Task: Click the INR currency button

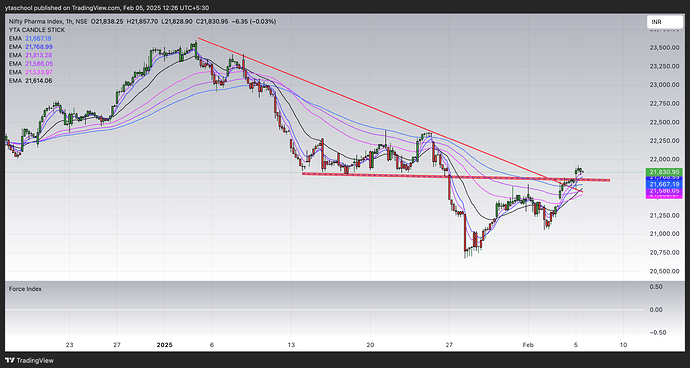Action: [664, 22]
